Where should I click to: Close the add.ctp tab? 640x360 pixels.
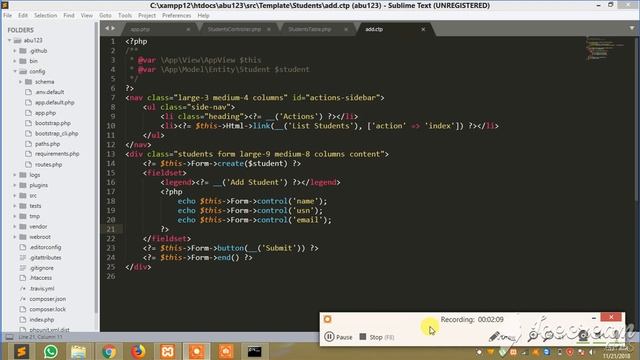pyautogui.click(x=423, y=29)
